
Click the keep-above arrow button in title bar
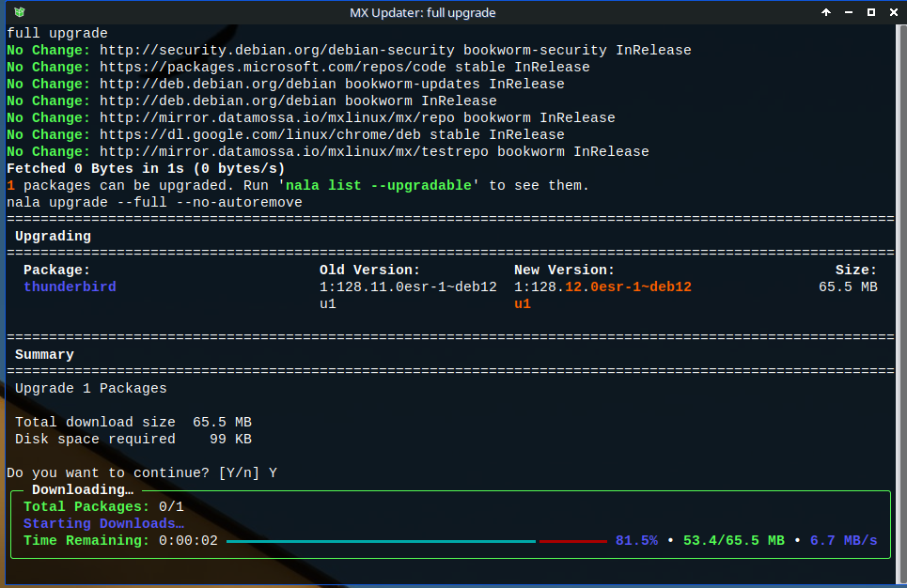click(826, 12)
